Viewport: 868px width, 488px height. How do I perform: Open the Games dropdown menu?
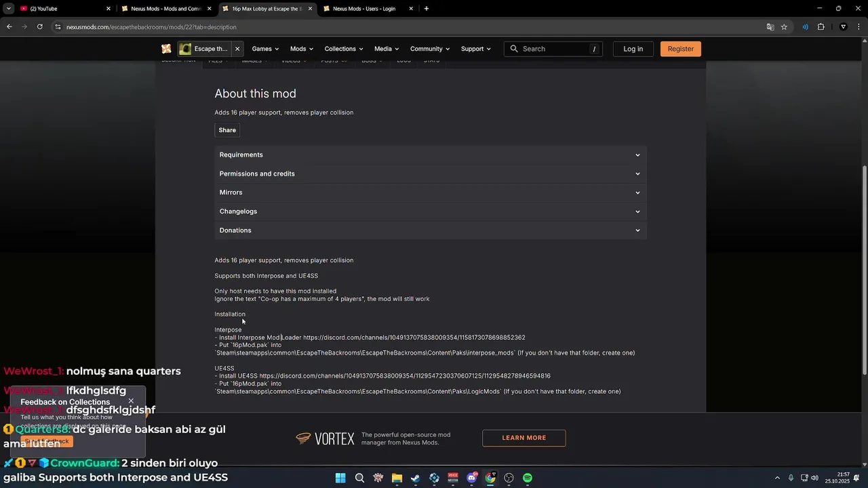pos(265,49)
